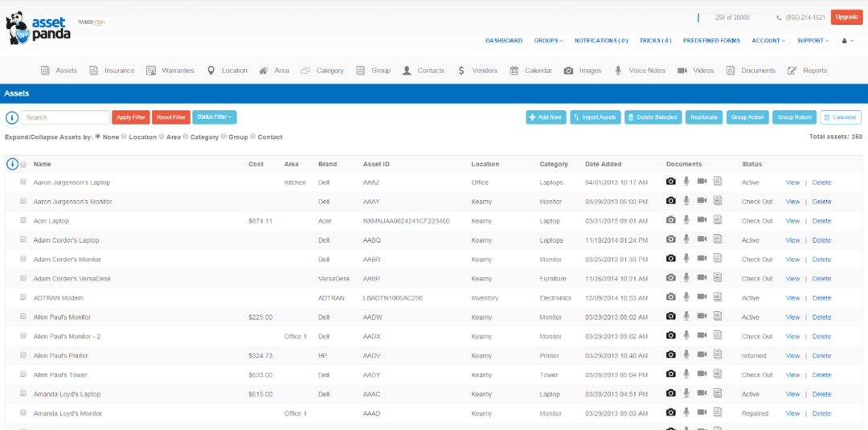Open the Reports tab
The image size is (868, 430).
808,71
